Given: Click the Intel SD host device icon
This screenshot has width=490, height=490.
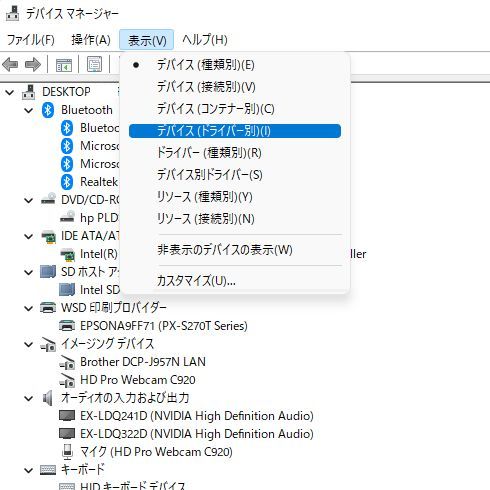Looking at the screenshot, I should pos(67,290).
